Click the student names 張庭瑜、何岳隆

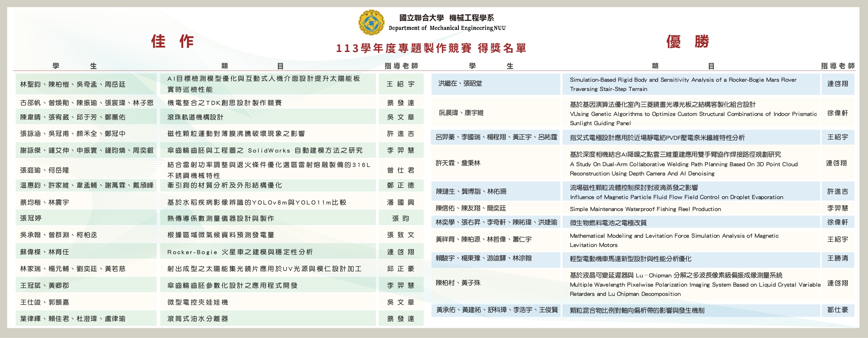click(45, 170)
